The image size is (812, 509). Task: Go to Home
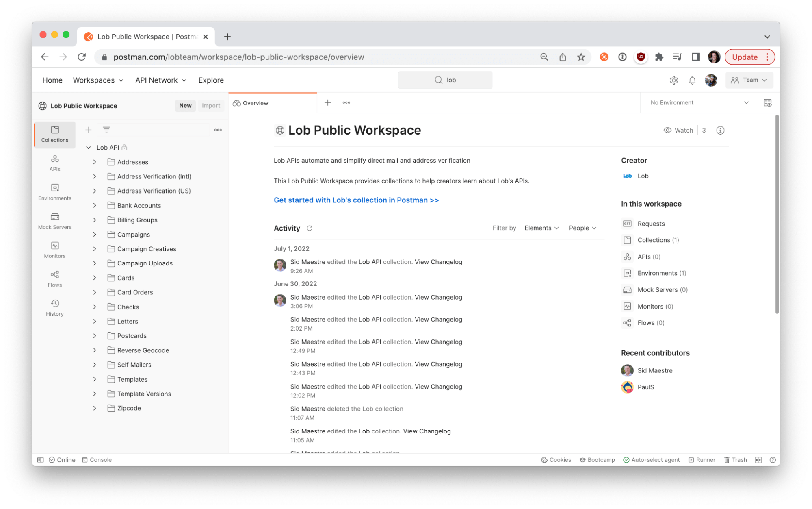[52, 80]
